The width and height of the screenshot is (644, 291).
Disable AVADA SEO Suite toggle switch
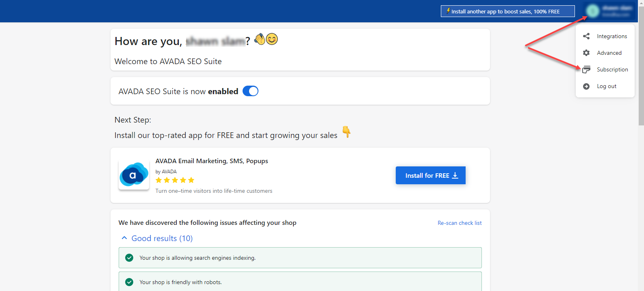(250, 91)
